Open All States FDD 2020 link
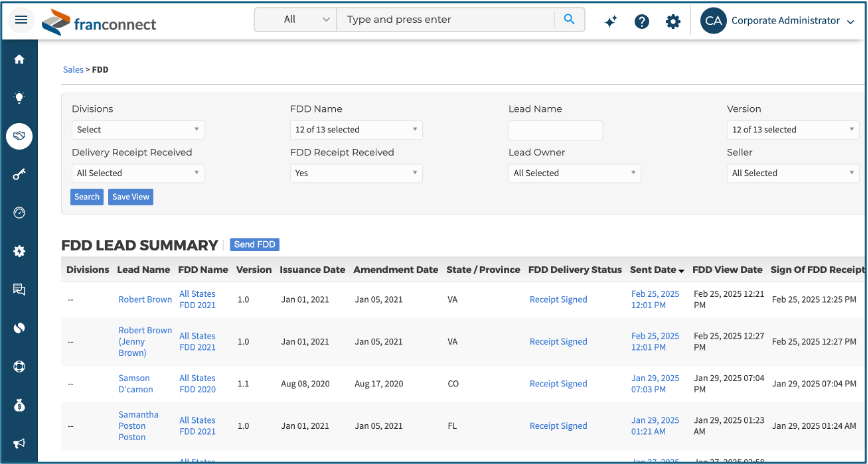This screenshot has height=464, width=868. (x=198, y=384)
